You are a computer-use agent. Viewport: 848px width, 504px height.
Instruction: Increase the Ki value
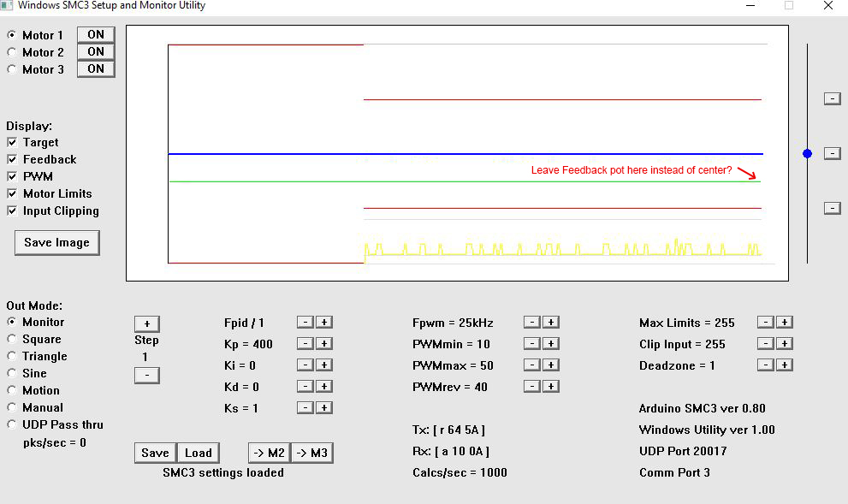point(324,365)
